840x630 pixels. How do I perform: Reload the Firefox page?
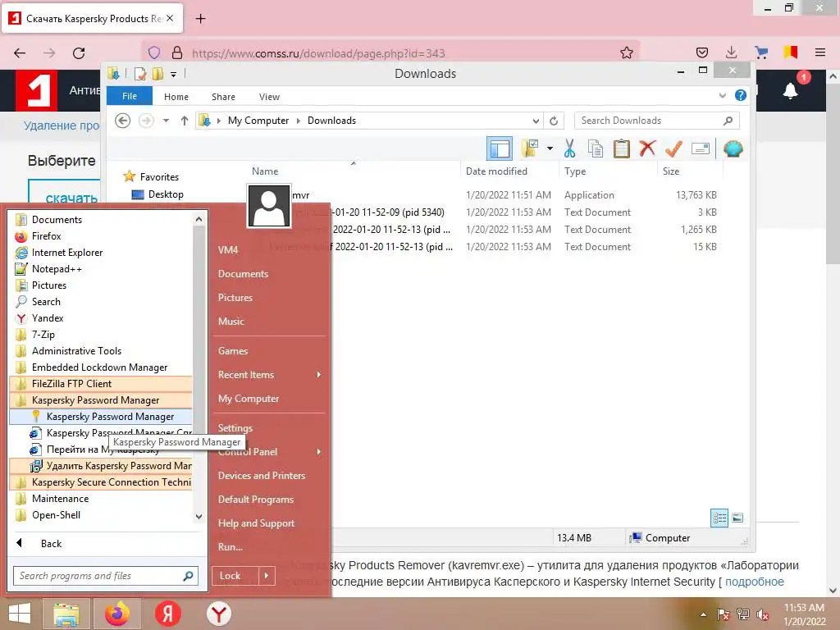click(x=79, y=53)
